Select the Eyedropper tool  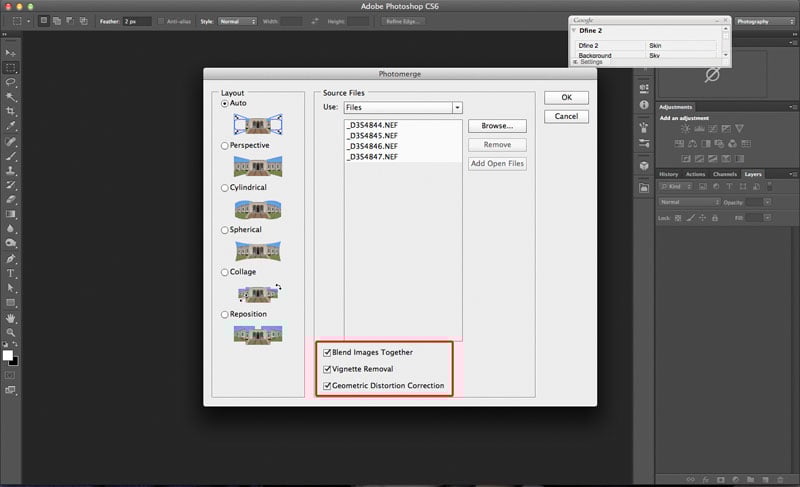coord(10,126)
